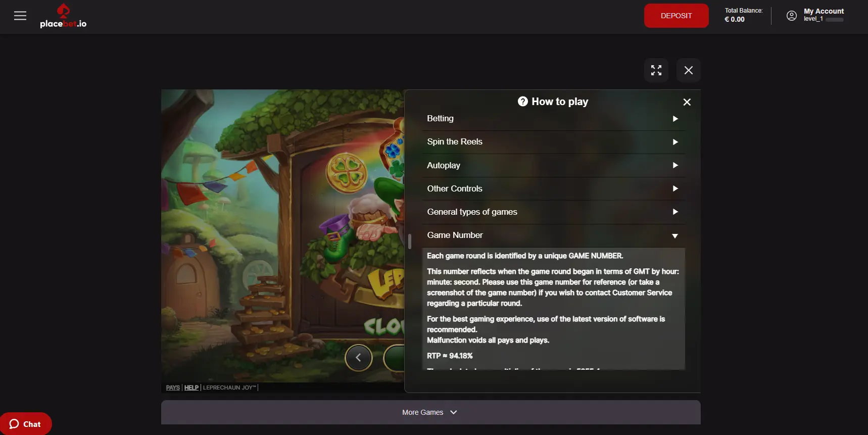The image size is (868, 435).
Task: Click the How to play question mark icon
Action: point(522,102)
